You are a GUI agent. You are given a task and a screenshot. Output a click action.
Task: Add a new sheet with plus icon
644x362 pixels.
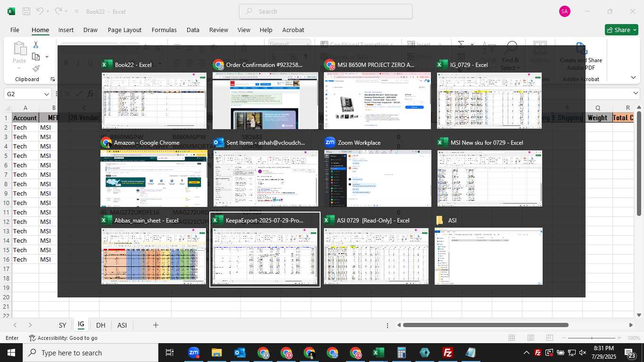156,325
